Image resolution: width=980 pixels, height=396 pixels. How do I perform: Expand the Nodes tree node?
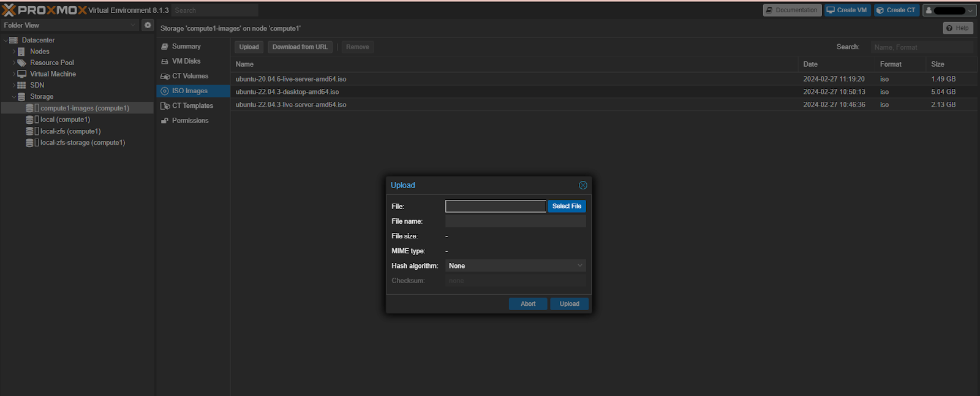tap(14, 51)
